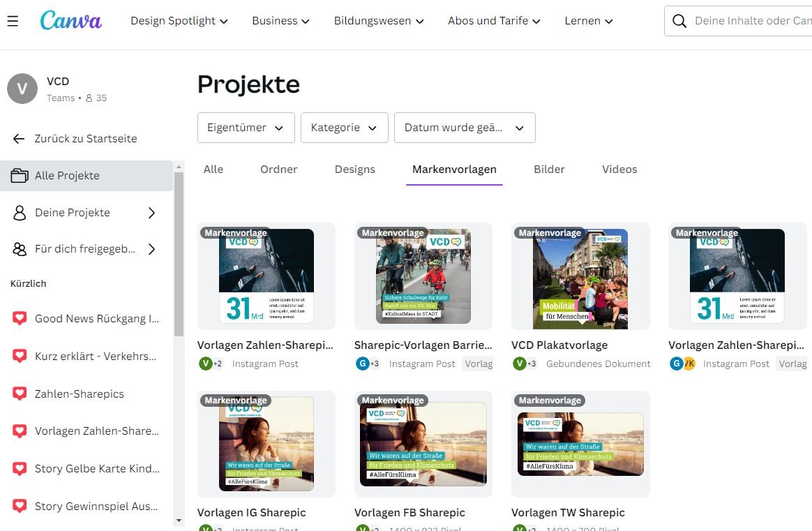Image resolution: width=812 pixels, height=531 pixels.
Task: Open the Kategorie filter dropdown
Action: [344, 128]
